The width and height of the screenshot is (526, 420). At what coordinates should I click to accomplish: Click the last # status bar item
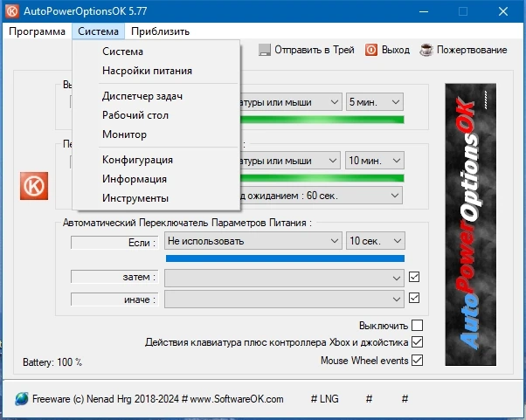405,399
